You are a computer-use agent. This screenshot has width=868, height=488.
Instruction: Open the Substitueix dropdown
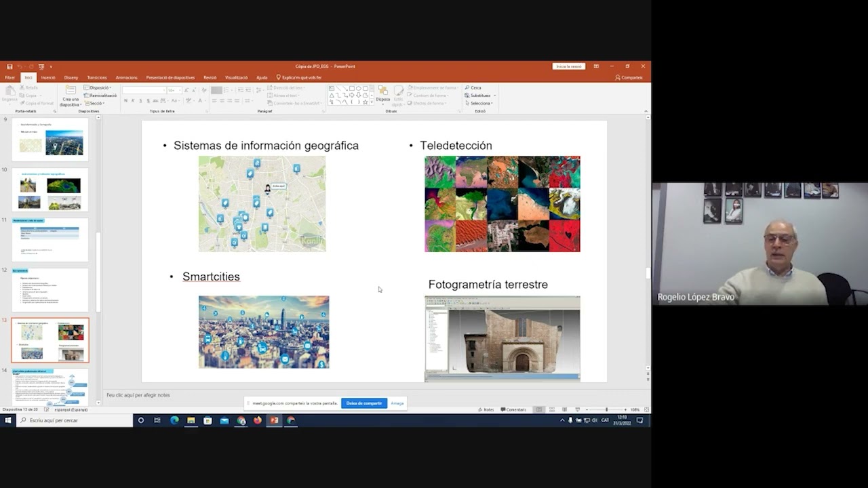[480, 96]
